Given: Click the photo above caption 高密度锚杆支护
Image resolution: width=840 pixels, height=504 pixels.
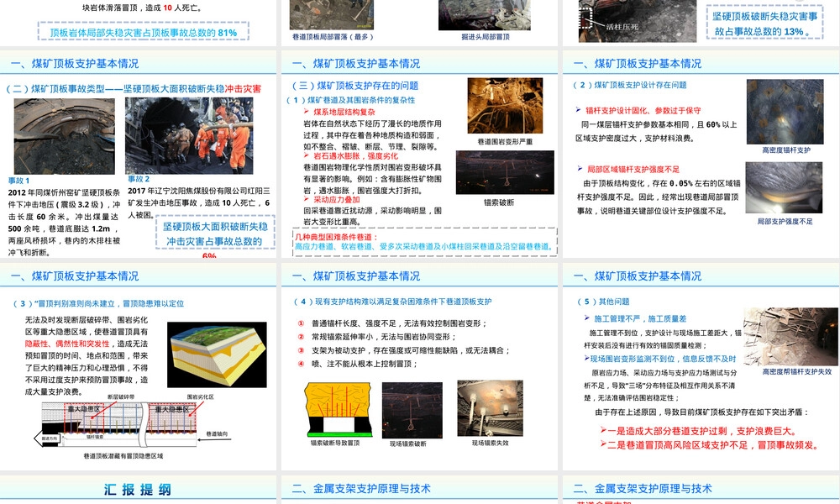Looking at the screenshot, I should click(785, 112).
